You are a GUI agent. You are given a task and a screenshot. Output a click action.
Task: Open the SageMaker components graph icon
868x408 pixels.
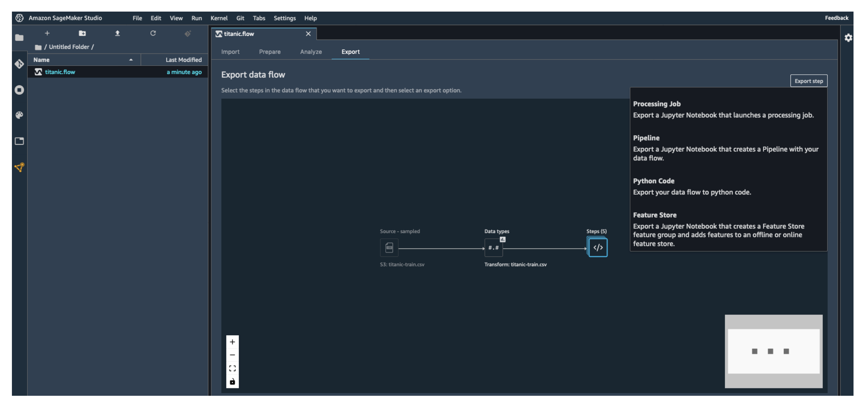pos(19,167)
